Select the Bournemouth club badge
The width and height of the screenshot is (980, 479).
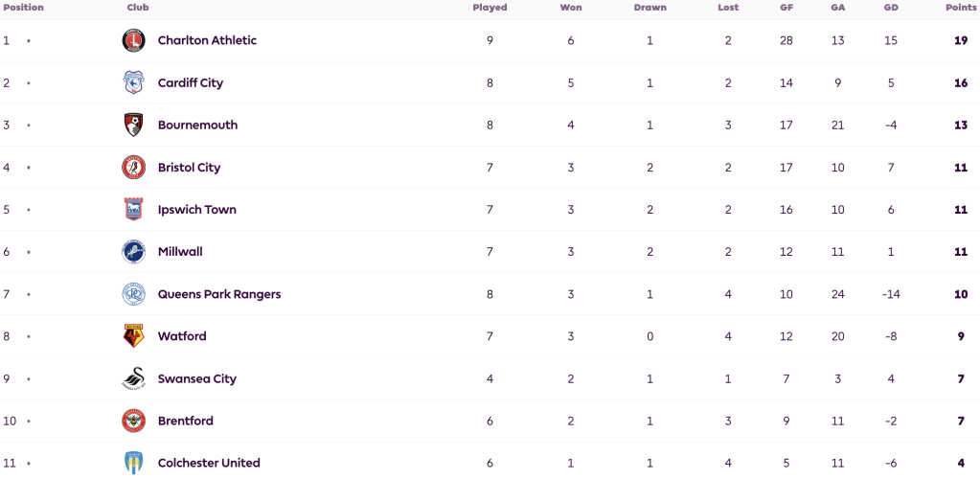[133, 125]
